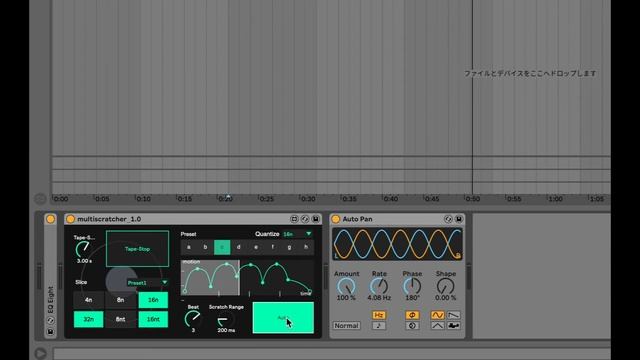The width and height of the screenshot is (640, 360).
Task: Enable the 4n slice button
Action: pyautogui.click(x=89, y=300)
